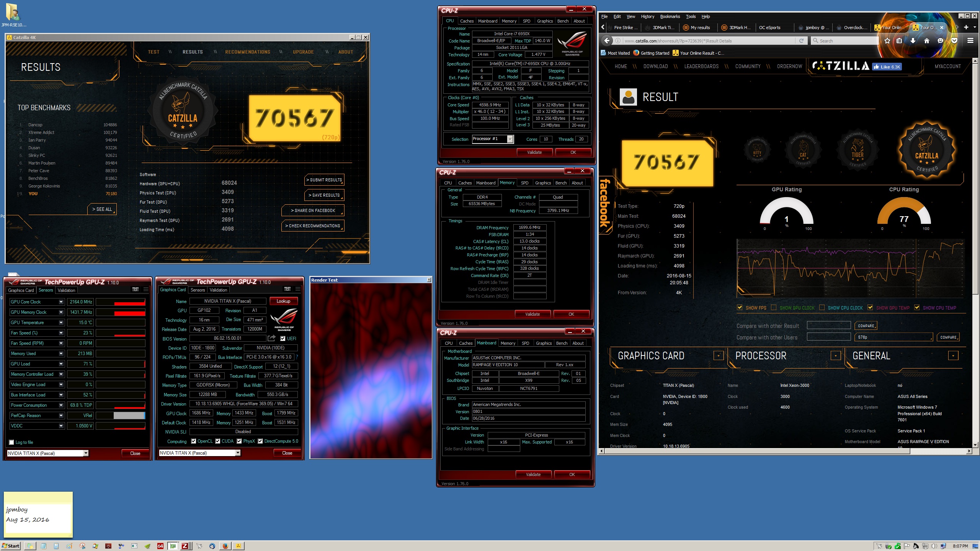Image resolution: width=980 pixels, height=551 pixels.
Task: Click the Firefox Search input field
Action: (x=844, y=41)
